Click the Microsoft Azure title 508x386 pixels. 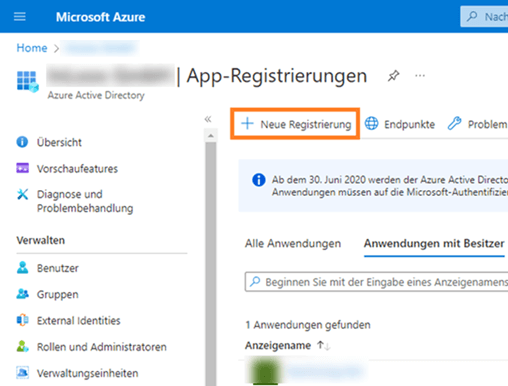tap(100, 17)
